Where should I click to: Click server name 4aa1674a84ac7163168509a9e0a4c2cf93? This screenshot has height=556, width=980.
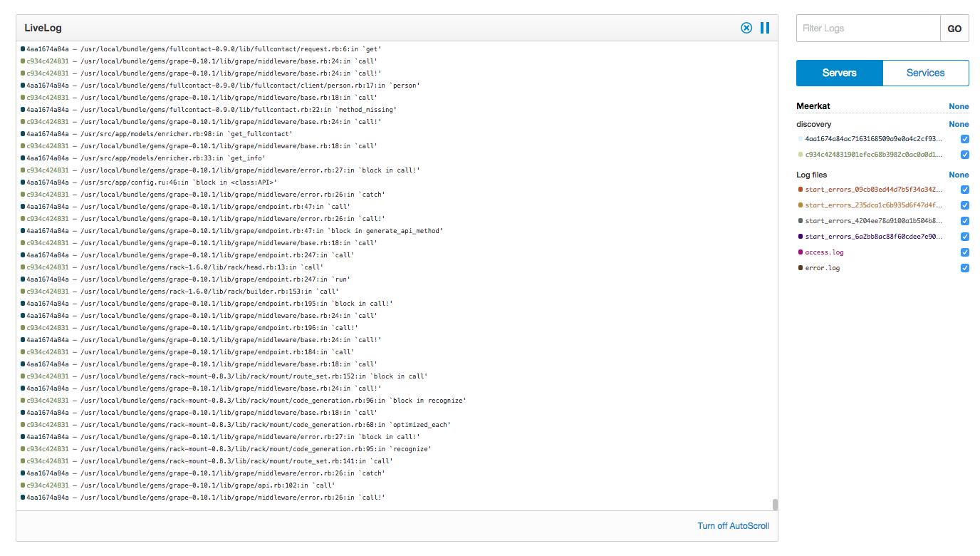coord(874,139)
